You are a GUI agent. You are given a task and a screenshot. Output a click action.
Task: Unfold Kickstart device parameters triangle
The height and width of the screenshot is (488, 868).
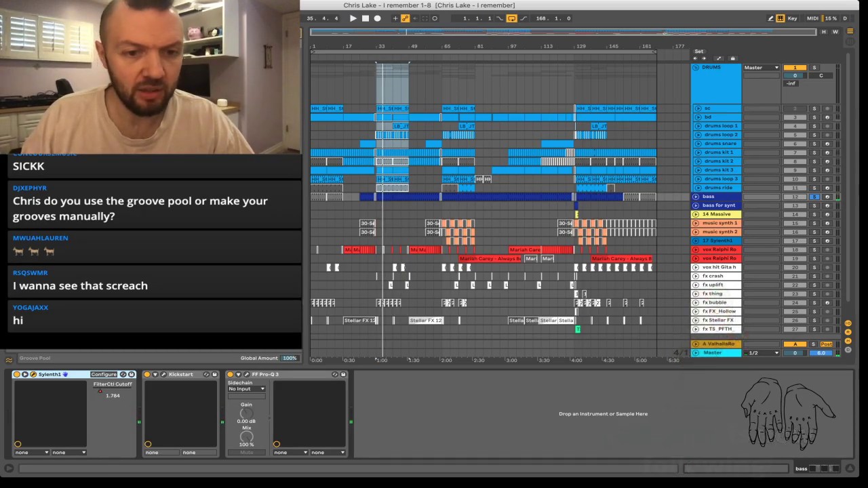[x=155, y=374]
